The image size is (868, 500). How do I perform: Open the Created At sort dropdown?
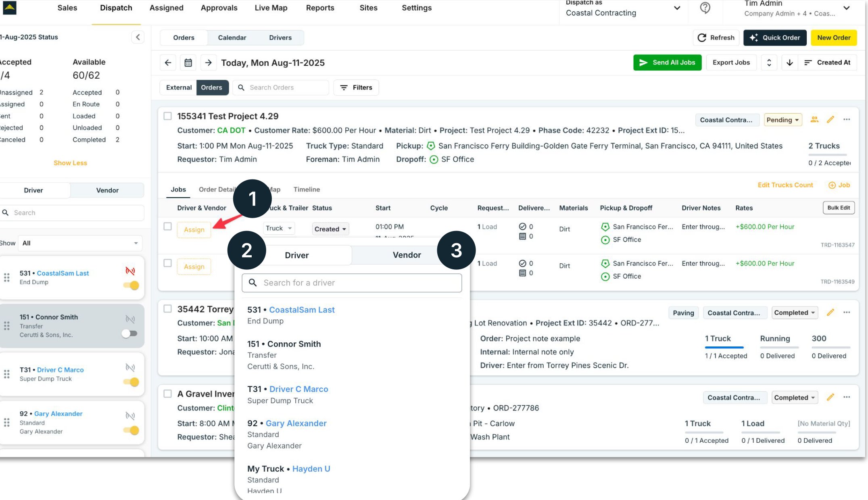coord(828,62)
